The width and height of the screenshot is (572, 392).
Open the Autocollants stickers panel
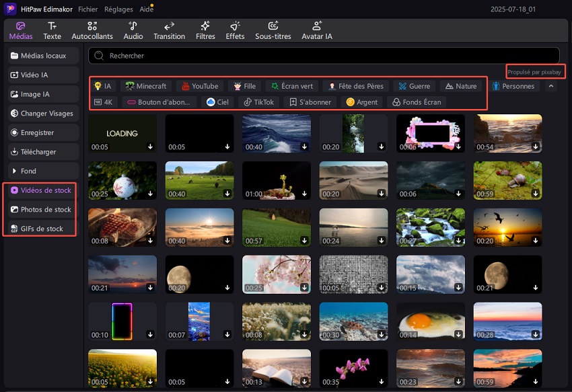tap(93, 30)
